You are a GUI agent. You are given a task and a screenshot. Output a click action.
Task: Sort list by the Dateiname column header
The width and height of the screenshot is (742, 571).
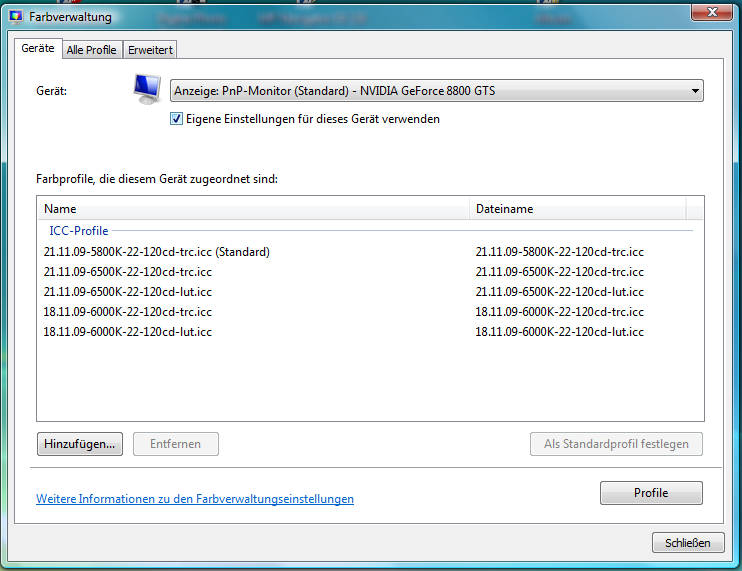pyautogui.click(x=577, y=209)
